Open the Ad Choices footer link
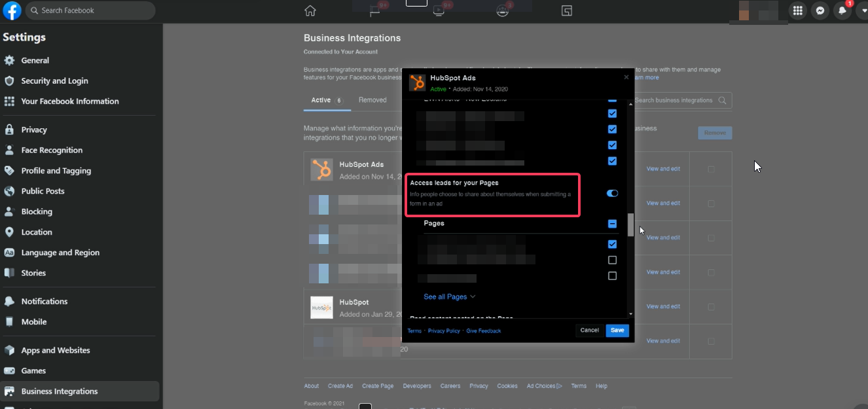Screen dimensions: 868x409 [545, 386]
